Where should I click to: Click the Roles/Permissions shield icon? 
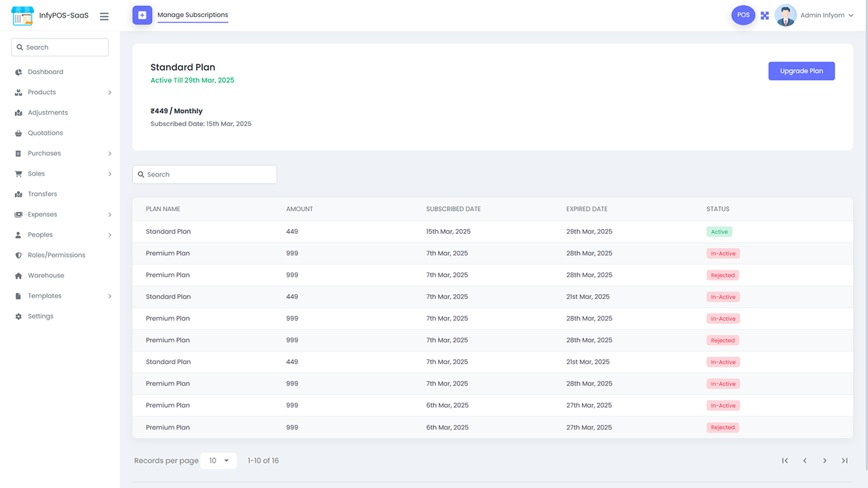click(x=16, y=255)
